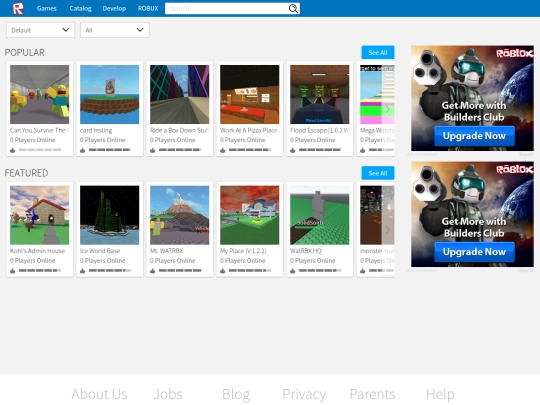The image size is (540, 405).
Task: Click thumbs-up icon under Kohl's Admin House
Action: 13,271
